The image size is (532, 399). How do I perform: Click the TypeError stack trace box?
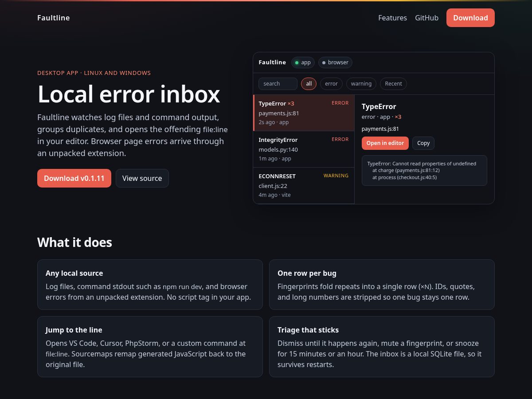[x=424, y=170]
